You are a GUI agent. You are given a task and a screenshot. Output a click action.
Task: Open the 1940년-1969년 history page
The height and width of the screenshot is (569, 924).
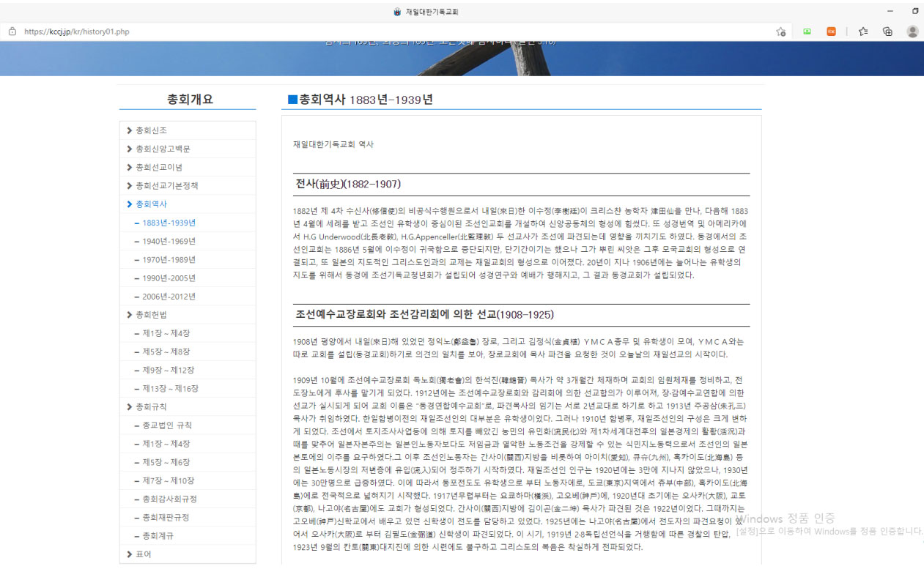(x=169, y=241)
